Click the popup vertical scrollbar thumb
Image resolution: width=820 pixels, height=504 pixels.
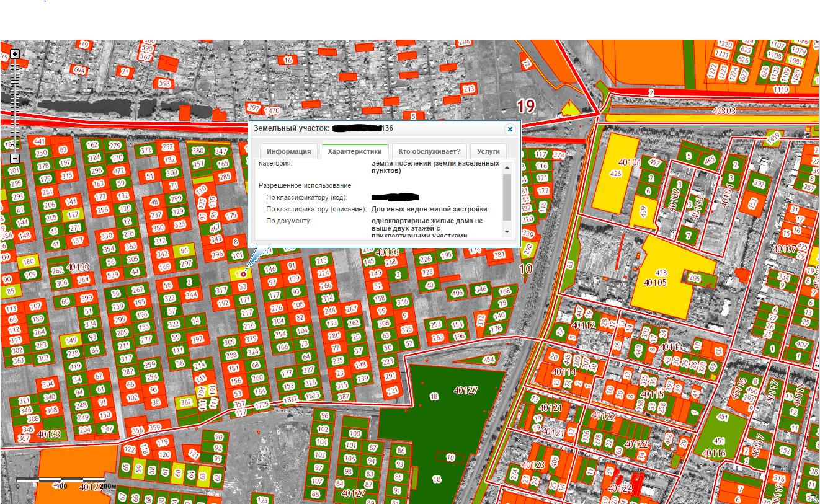(507, 197)
